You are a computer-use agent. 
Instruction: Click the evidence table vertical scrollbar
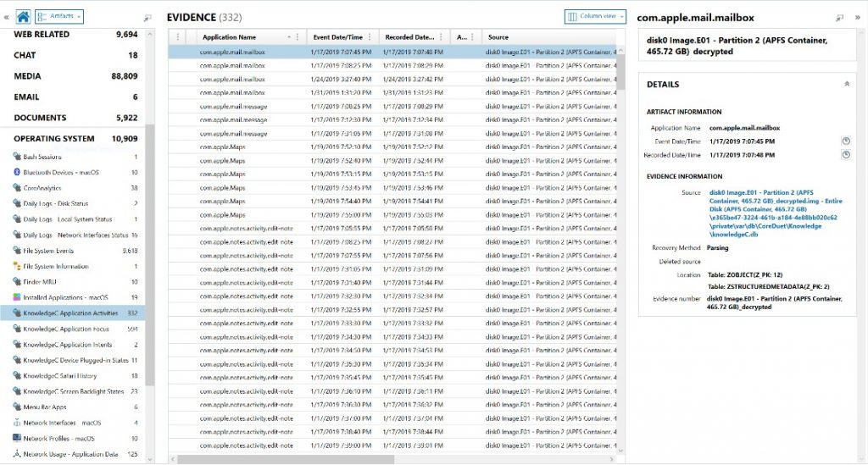click(620, 72)
